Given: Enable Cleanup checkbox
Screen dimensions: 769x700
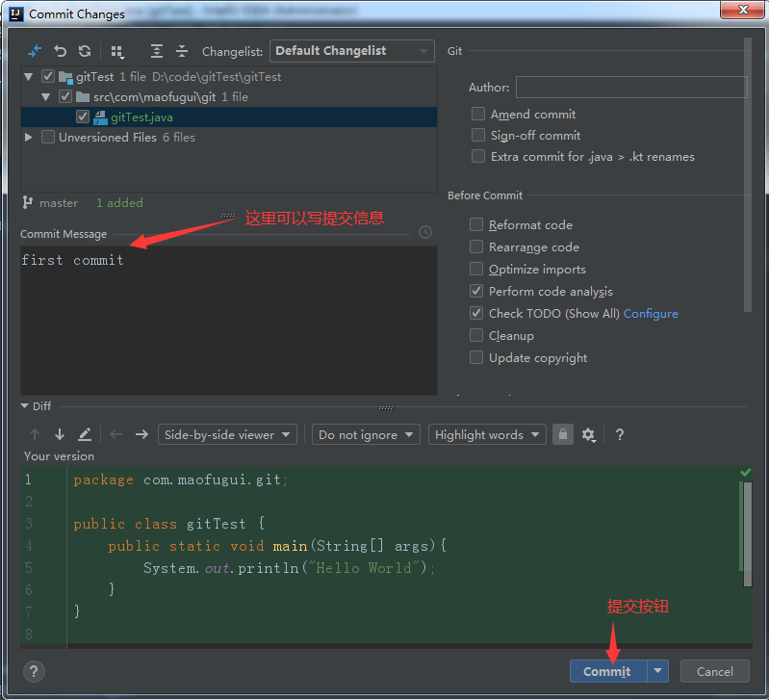Looking at the screenshot, I should pos(476,335).
